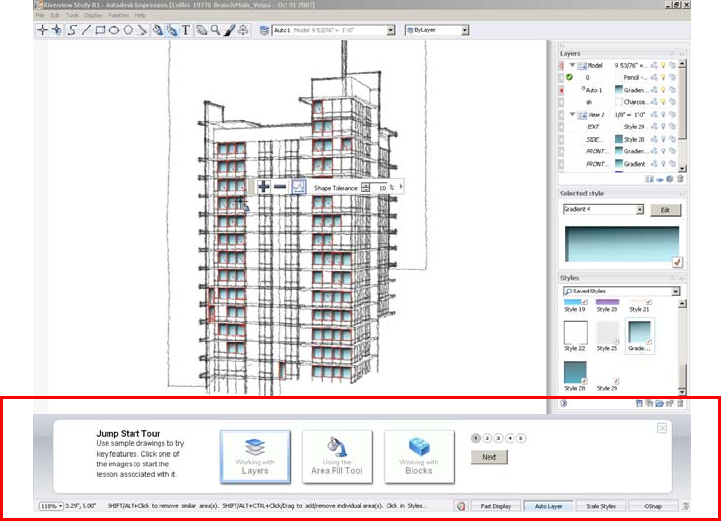Click the plus add-area icon

(263, 186)
